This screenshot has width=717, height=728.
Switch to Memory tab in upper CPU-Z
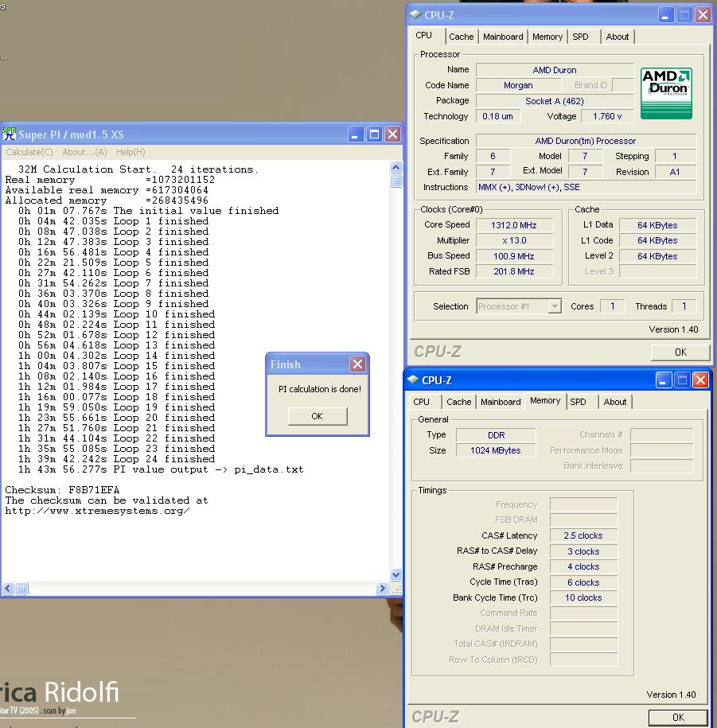coord(547,37)
